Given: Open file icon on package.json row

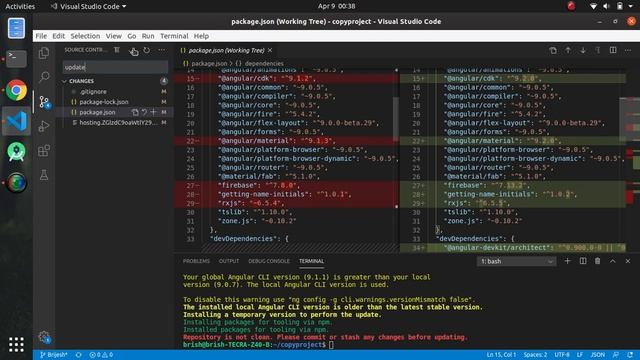Looking at the screenshot, I should [x=135, y=112].
